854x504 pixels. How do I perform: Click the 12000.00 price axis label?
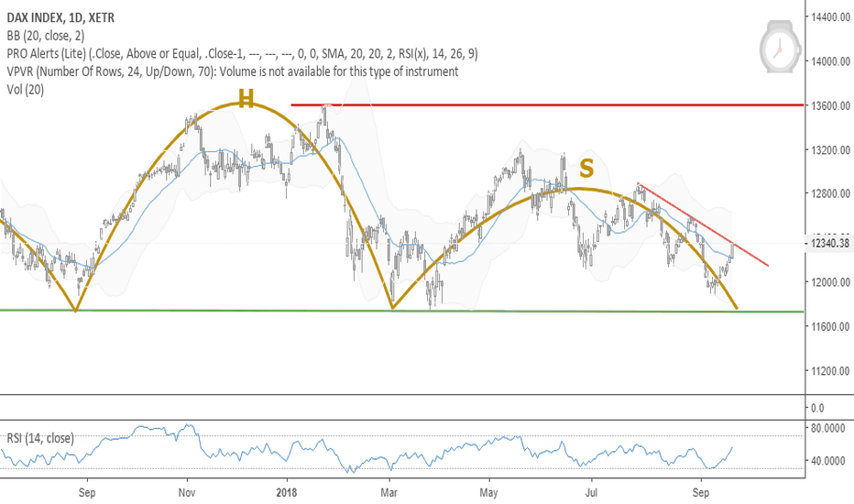[x=830, y=282]
